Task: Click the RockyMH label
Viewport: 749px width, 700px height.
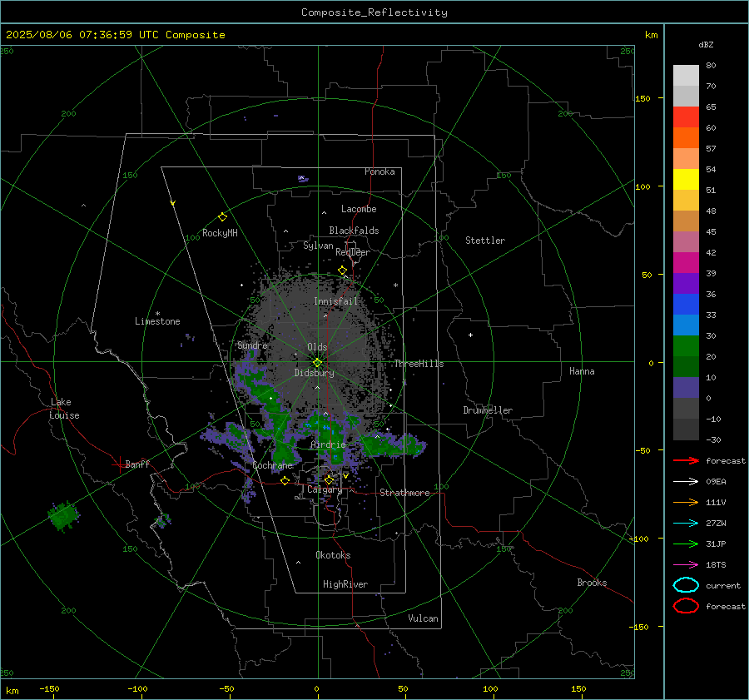Action: click(x=220, y=233)
